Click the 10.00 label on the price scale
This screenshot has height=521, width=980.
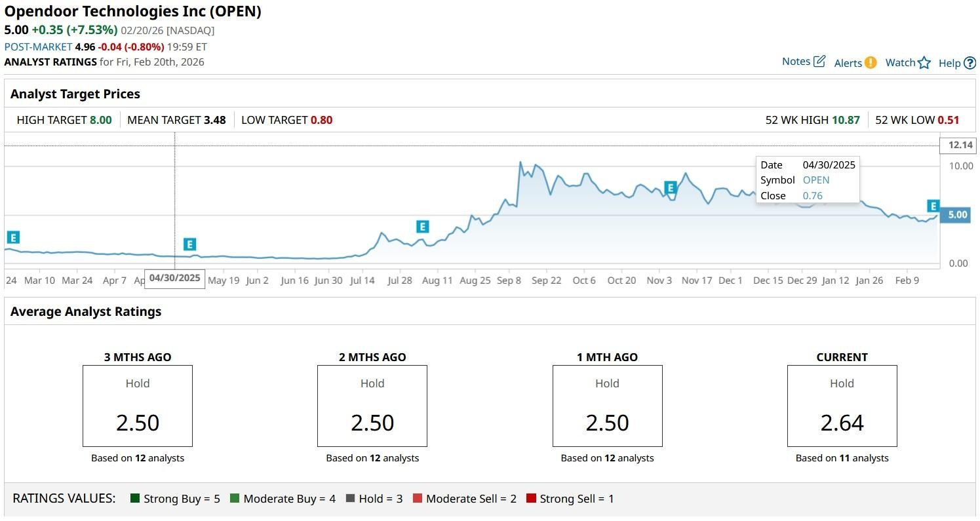pyautogui.click(x=961, y=166)
